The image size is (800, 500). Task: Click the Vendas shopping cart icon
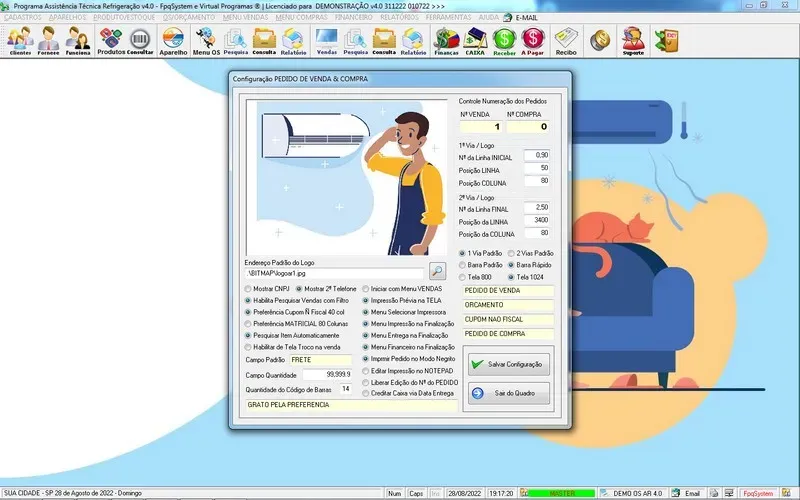[x=326, y=41]
